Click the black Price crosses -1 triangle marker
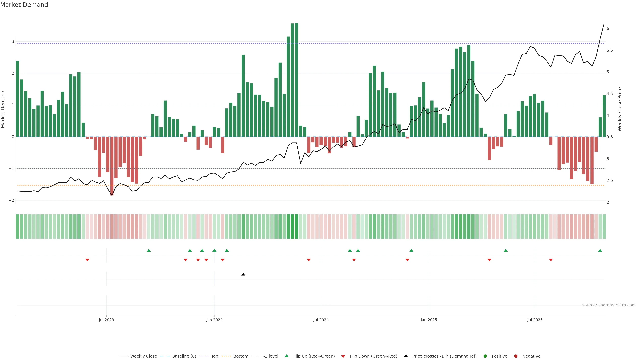 point(243,274)
